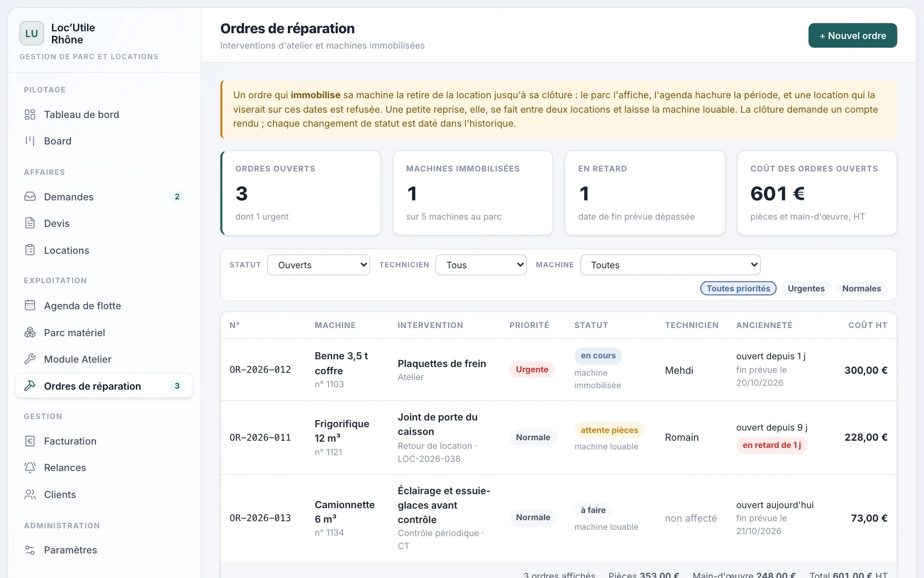Screen dimensions: 924x578
Task: Click the Agenda de flotte calendar icon
Action: click(x=30, y=305)
